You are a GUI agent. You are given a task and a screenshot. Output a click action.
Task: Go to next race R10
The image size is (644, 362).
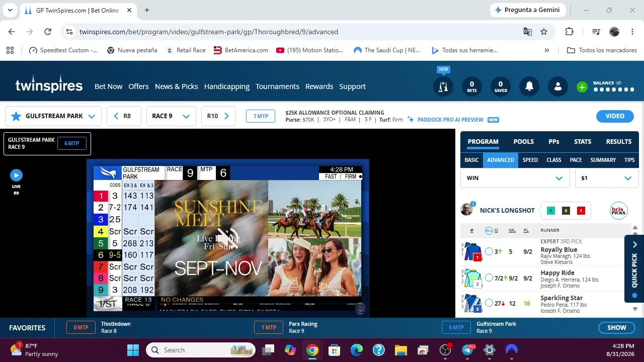pos(218,116)
